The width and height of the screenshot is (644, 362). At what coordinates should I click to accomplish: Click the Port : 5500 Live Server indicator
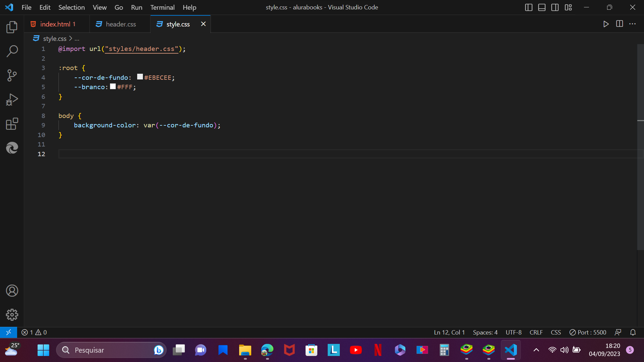coord(588,332)
